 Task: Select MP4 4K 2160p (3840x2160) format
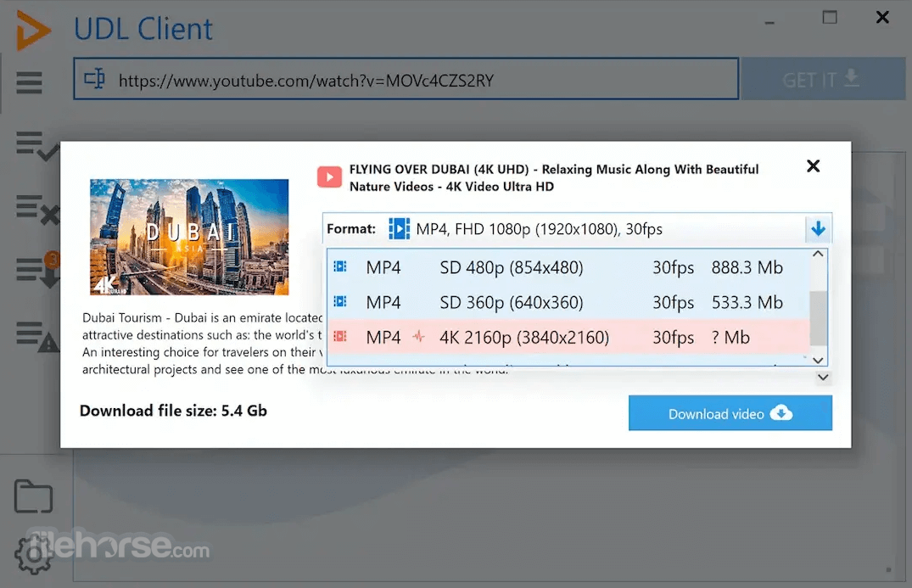pos(568,338)
